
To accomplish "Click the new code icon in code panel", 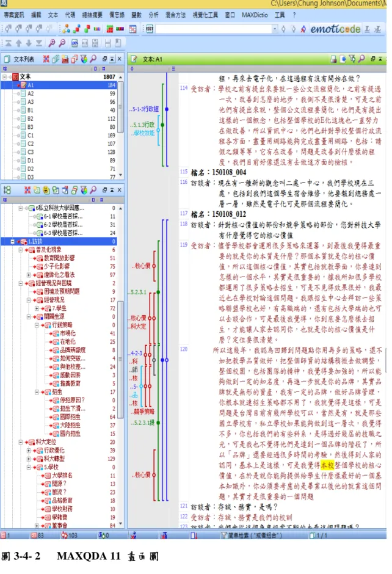I will point(37,190).
